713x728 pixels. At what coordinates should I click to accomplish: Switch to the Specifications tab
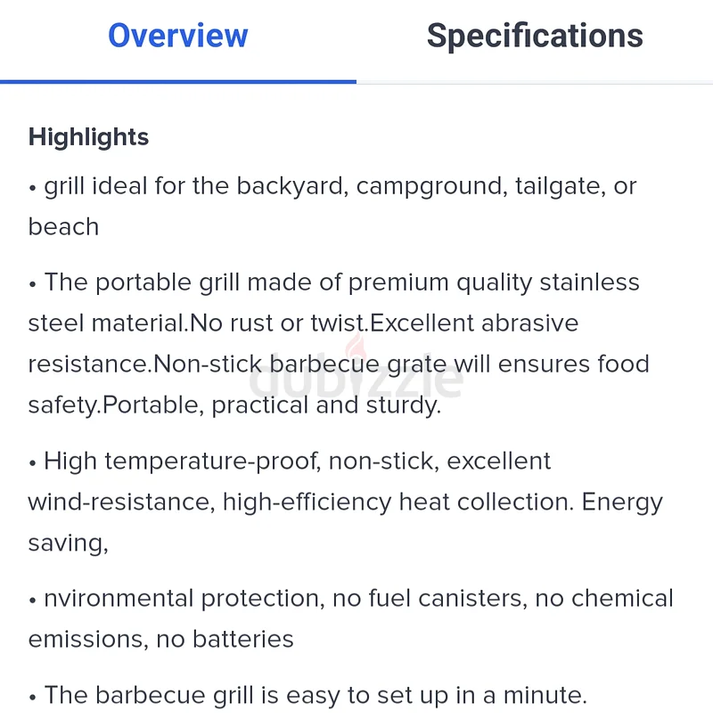(535, 37)
